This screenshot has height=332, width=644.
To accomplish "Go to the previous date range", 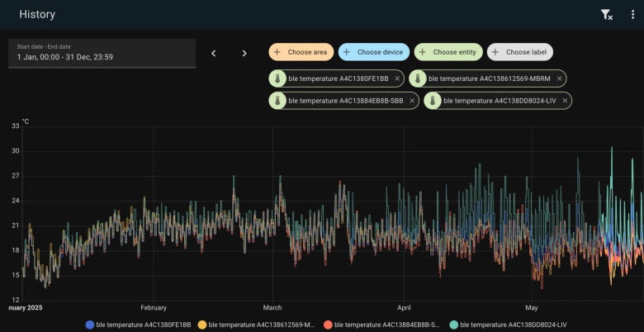I will click(x=213, y=53).
